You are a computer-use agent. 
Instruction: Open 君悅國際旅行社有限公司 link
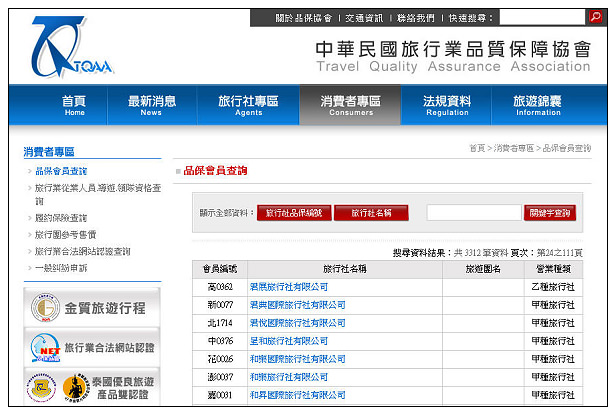[297, 323]
